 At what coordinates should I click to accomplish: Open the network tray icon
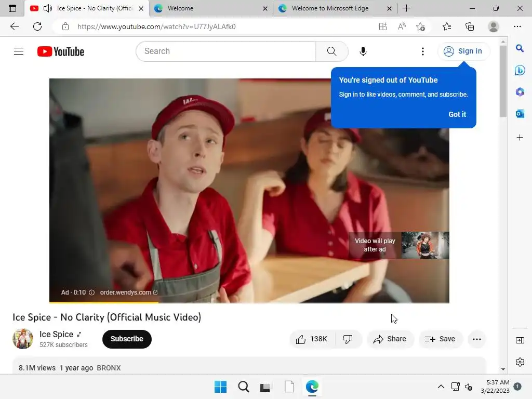pyautogui.click(x=455, y=387)
